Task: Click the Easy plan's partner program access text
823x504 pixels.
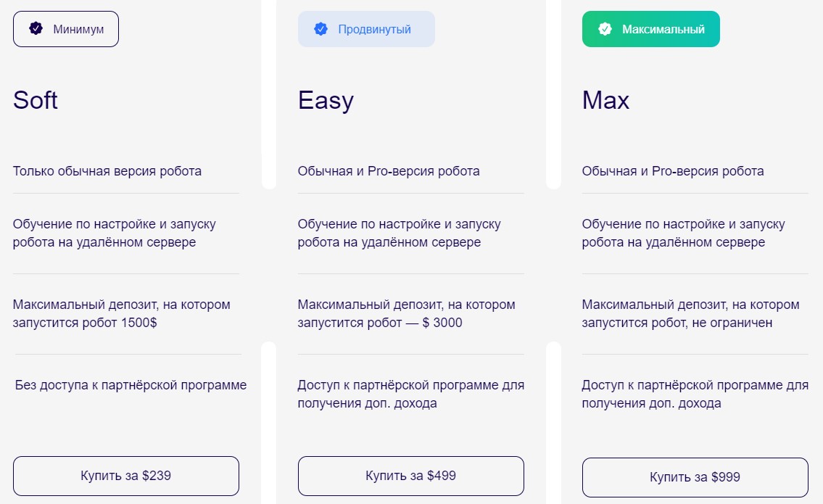Action: point(410,394)
